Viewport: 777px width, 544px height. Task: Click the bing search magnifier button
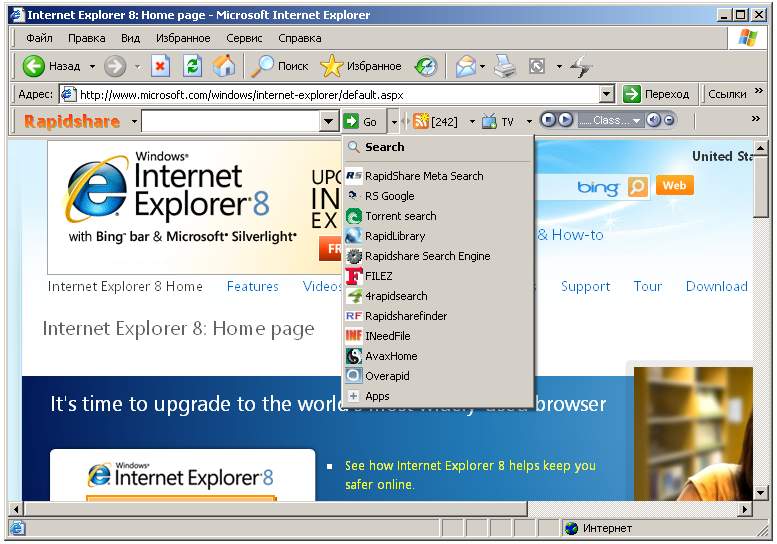(638, 186)
